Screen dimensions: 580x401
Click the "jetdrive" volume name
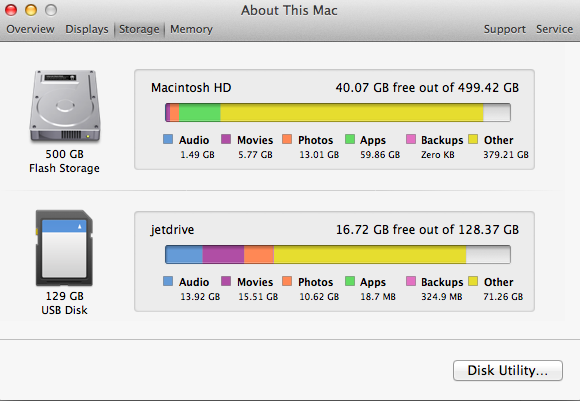(x=172, y=230)
